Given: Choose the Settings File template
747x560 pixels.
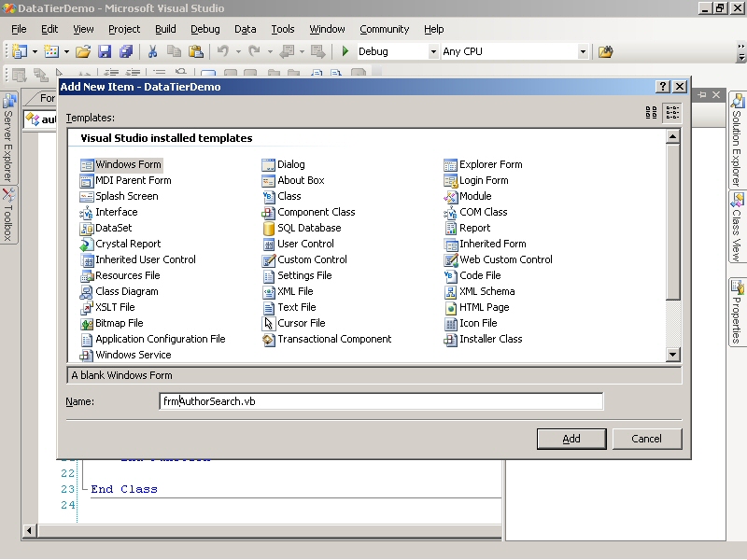Looking at the screenshot, I should (297, 275).
